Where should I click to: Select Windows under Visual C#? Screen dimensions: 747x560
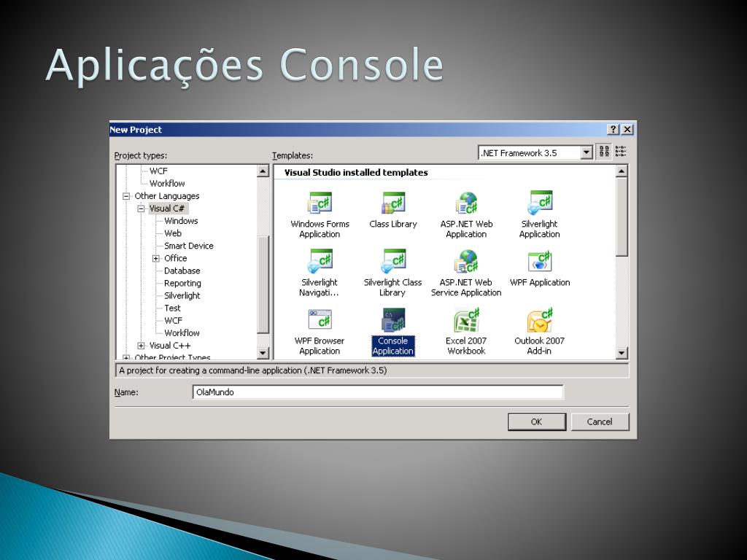click(181, 221)
